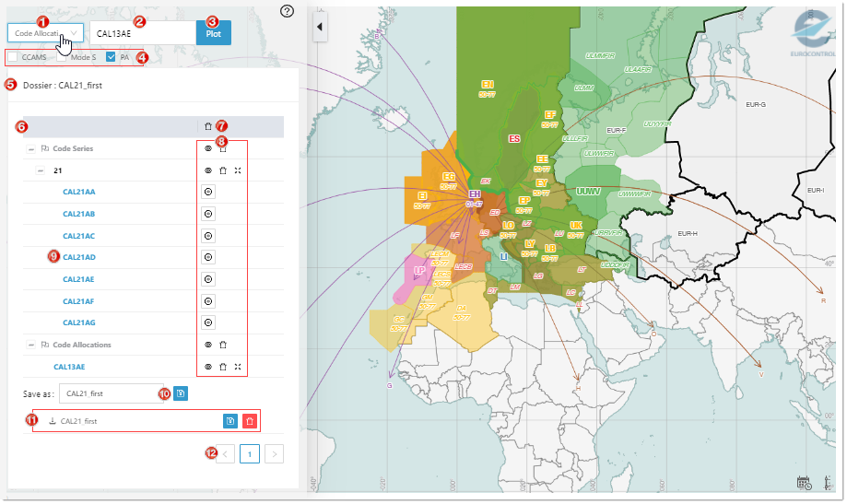Select the radio button for CAL21AC
847x504 pixels.
pyautogui.click(x=208, y=236)
